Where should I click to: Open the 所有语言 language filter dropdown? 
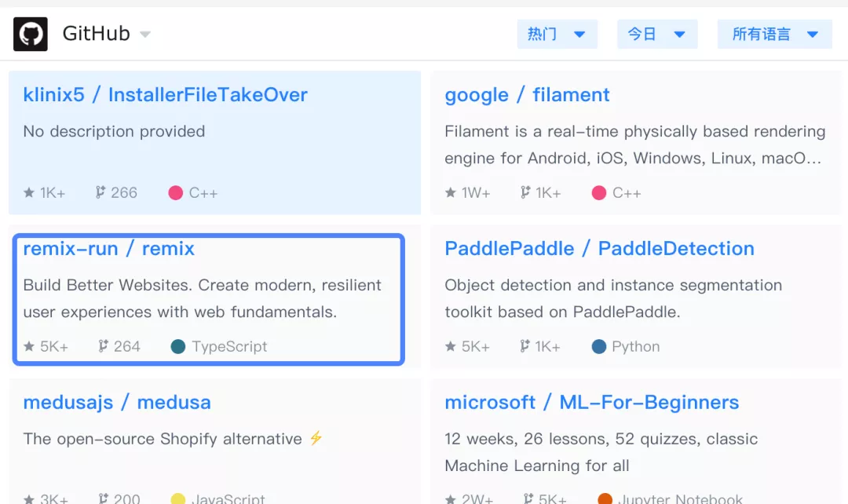point(774,34)
